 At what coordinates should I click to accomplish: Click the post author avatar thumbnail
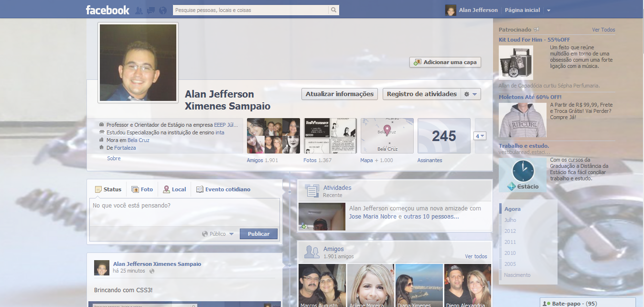[x=102, y=268]
